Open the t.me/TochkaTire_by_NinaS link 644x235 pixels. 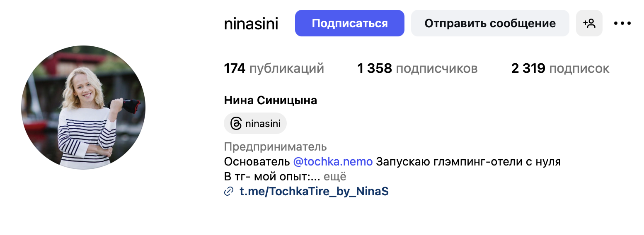point(314,192)
